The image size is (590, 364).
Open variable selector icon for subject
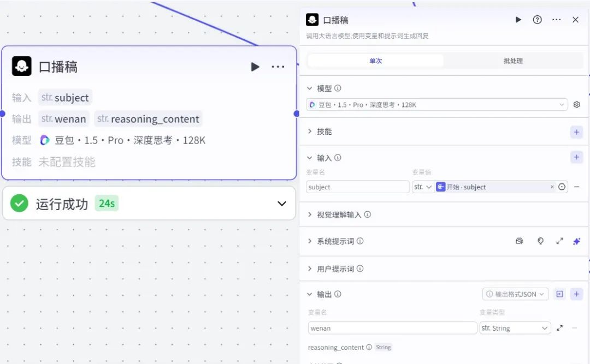point(562,187)
